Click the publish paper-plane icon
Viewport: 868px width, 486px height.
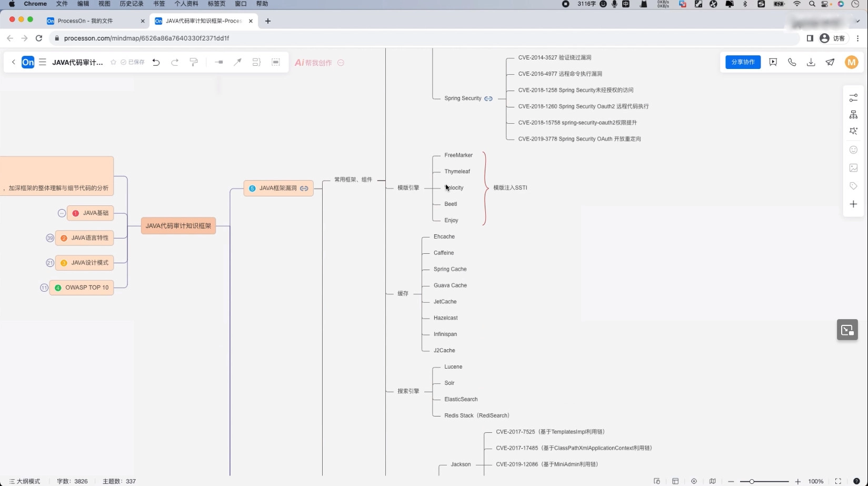pyautogui.click(x=830, y=62)
